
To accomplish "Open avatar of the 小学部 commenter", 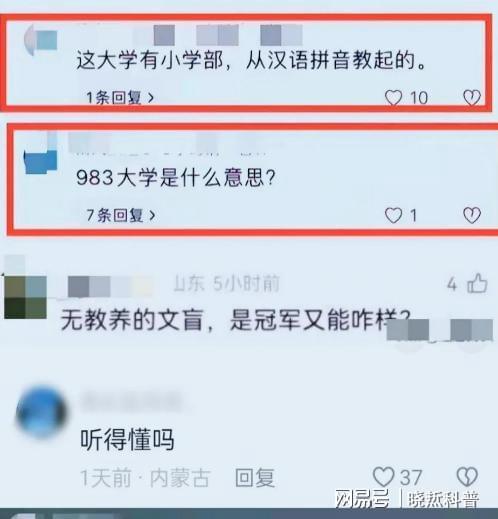I will (41, 40).
